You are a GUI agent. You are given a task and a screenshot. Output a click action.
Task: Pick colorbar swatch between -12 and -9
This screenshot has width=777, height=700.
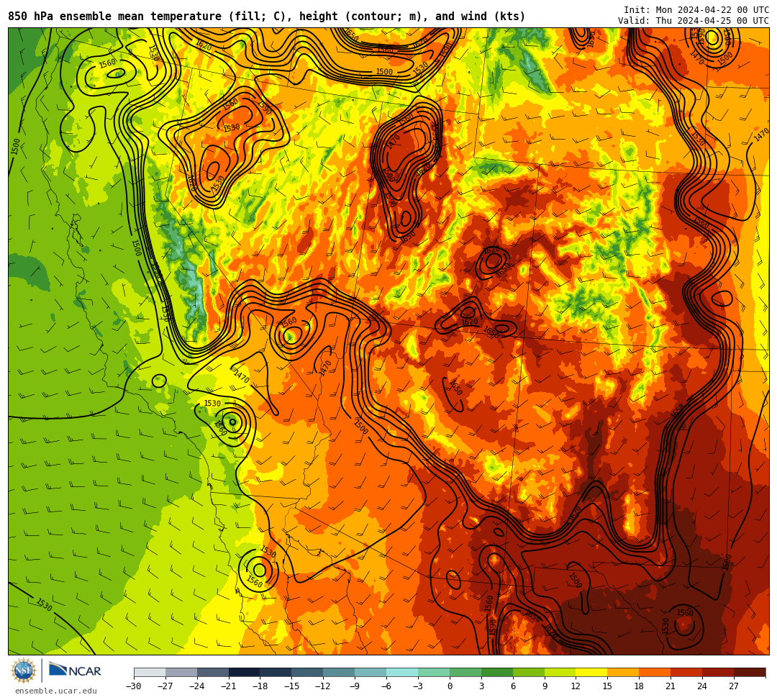pos(340,672)
